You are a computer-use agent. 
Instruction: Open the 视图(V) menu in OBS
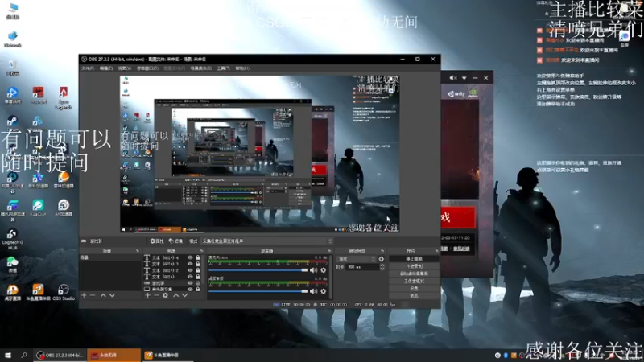(x=125, y=68)
